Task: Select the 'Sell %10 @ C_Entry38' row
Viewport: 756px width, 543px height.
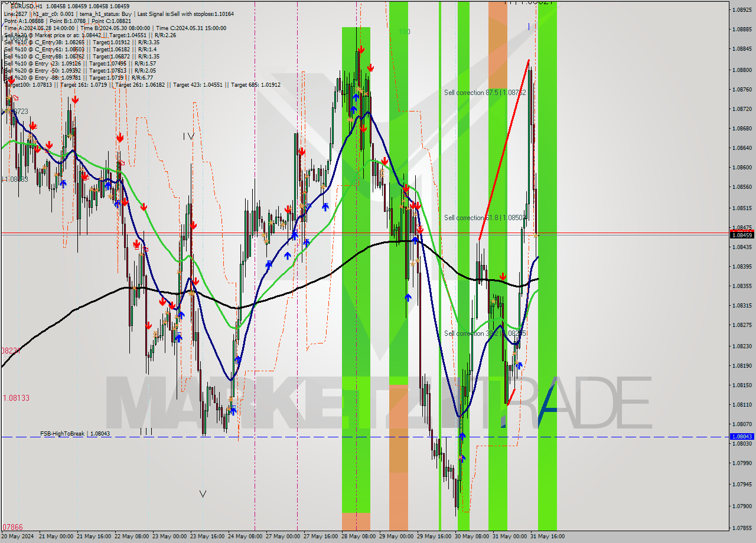Action: pyautogui.click(x=82, y=42)
